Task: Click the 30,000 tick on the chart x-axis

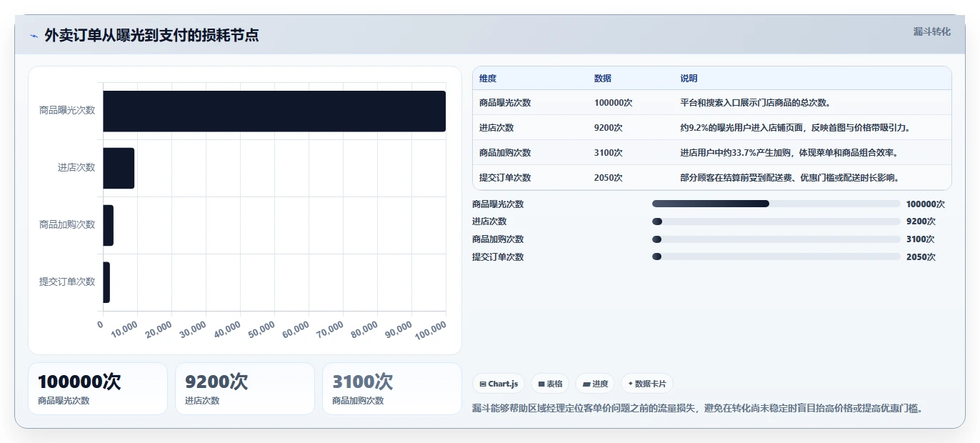Action: point(193,329)
